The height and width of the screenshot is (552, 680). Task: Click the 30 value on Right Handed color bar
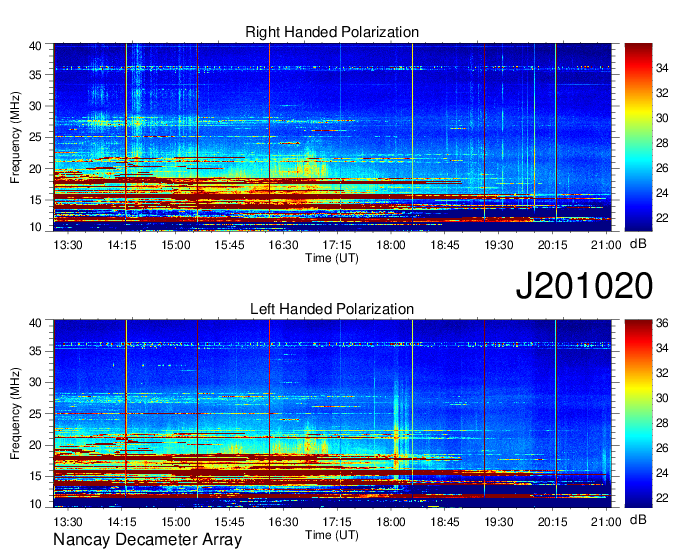click(x=662, y=118)
